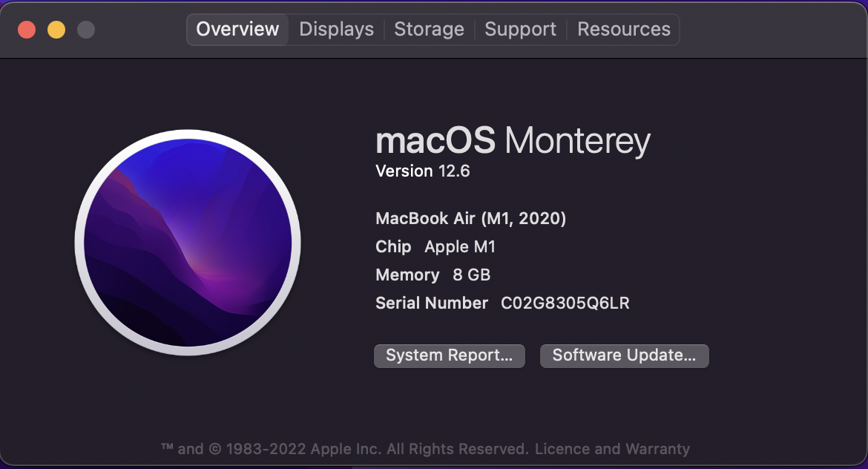Open the Resources tab
Screen dimensions: 868x469
click(624, 29)
